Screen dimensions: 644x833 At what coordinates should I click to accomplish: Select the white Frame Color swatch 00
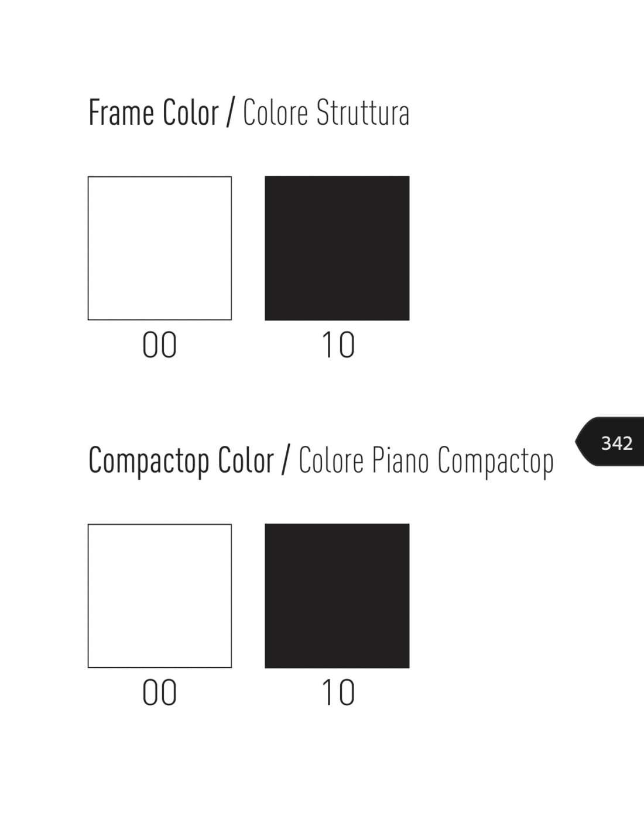tap(160, 248)
